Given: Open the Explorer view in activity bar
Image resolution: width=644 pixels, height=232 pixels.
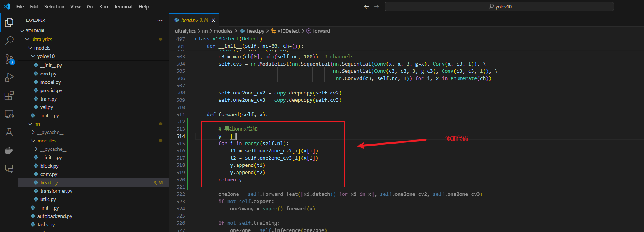Looking at the screenshot, I should coord(9,22).
